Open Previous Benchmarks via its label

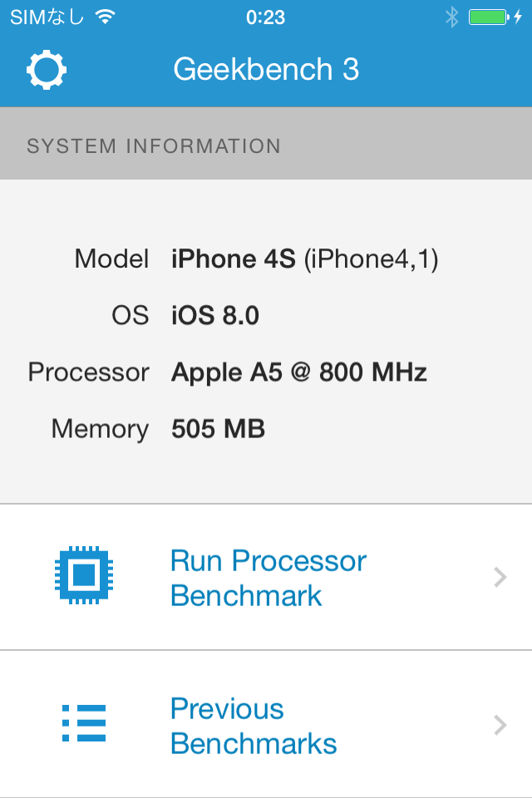(254, 726)
